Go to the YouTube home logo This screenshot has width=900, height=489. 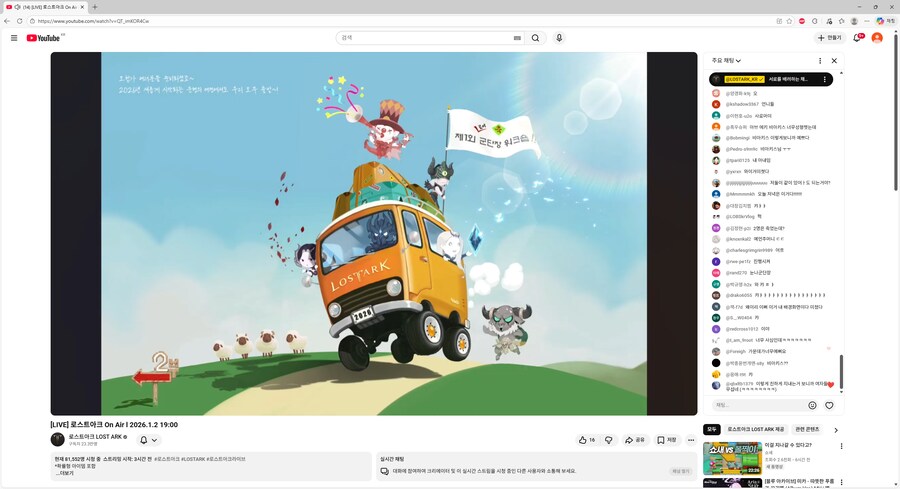coord(44,38)
